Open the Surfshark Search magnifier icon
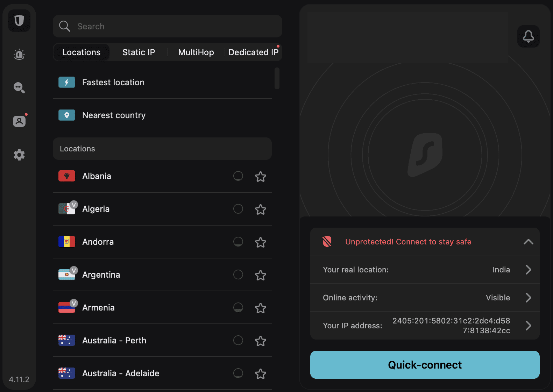Screen dimensions: 553x392 19,87
